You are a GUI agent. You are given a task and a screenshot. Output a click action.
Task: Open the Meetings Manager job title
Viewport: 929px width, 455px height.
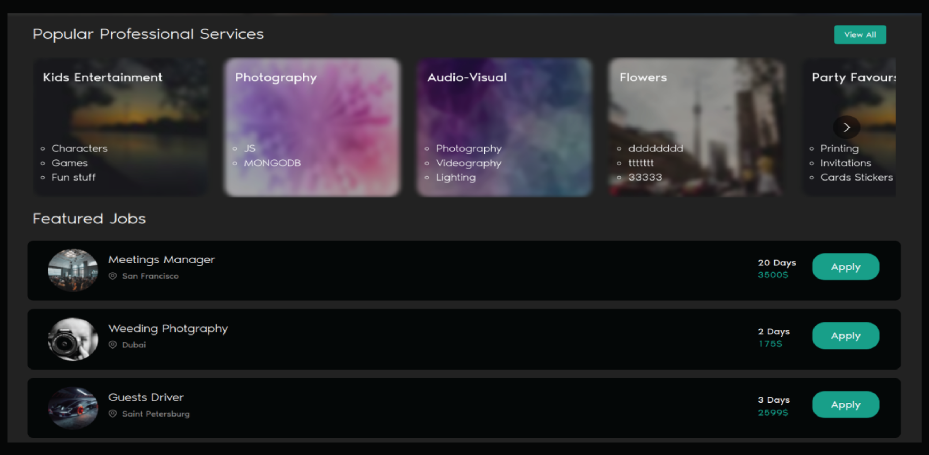coord(161,259)
